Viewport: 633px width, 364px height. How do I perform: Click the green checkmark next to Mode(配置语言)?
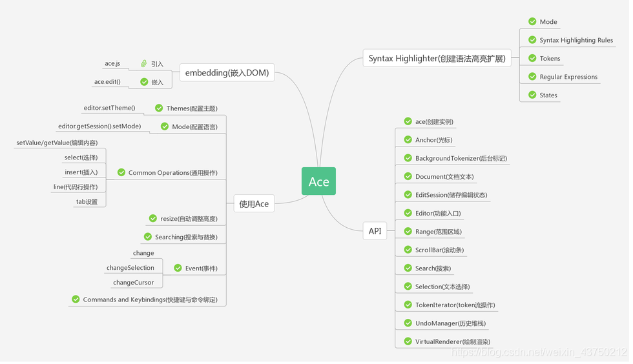point(165,126)
